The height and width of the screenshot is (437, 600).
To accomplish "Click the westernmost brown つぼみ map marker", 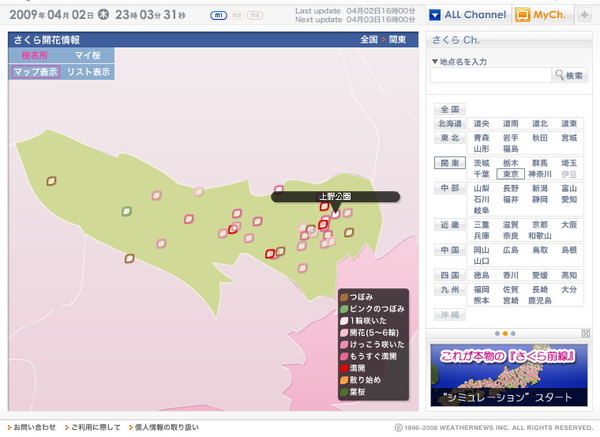I will click(51, 181).
